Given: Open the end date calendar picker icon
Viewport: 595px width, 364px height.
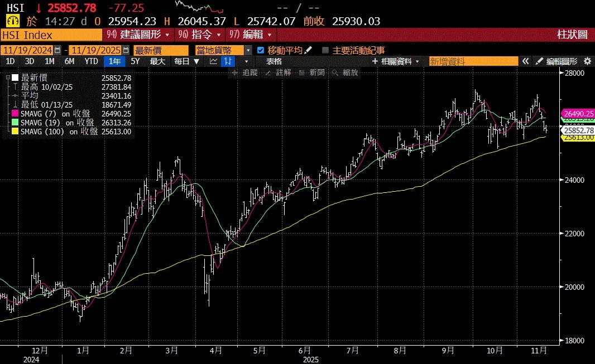Looking at the screenshot, I should click(126, 50).
